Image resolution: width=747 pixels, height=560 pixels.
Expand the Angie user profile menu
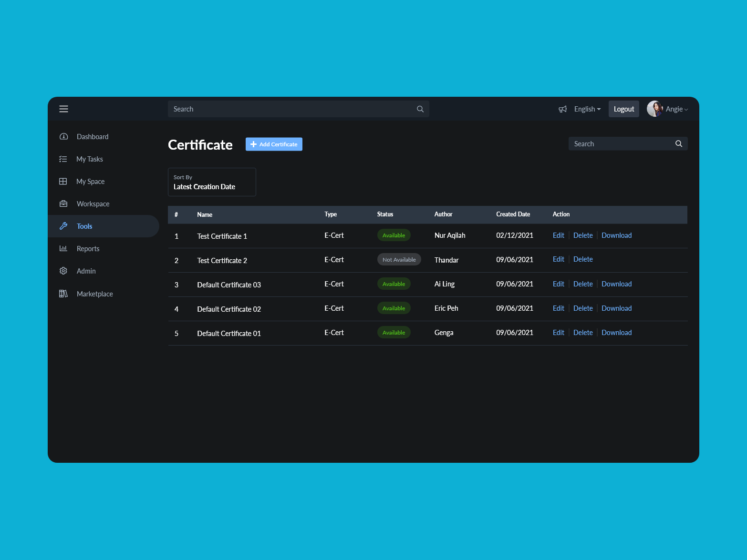pos(668,109)
